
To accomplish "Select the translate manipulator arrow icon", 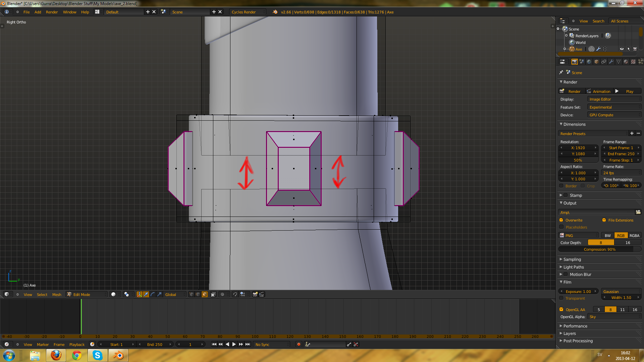I will [x=146, y=294].
